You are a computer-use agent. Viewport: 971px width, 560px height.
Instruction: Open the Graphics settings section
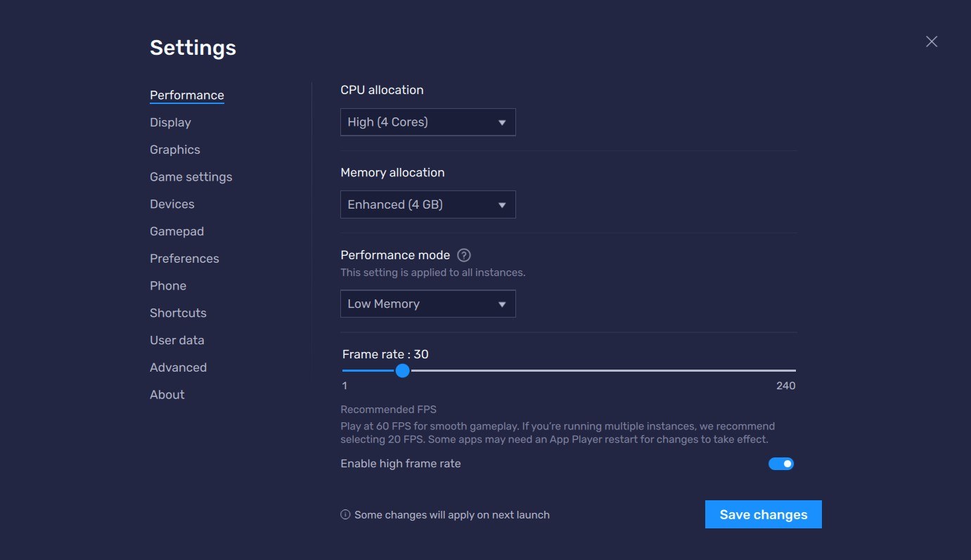click(x=174, y=150)
